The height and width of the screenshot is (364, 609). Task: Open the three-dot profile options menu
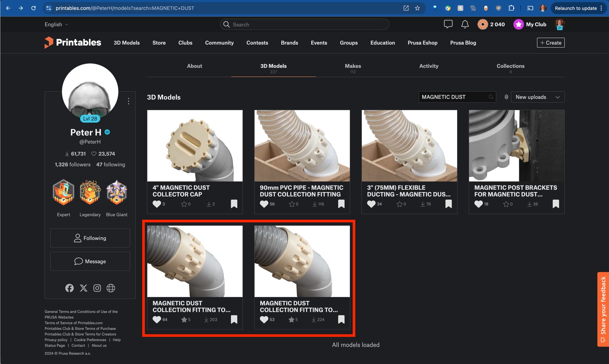128,101
